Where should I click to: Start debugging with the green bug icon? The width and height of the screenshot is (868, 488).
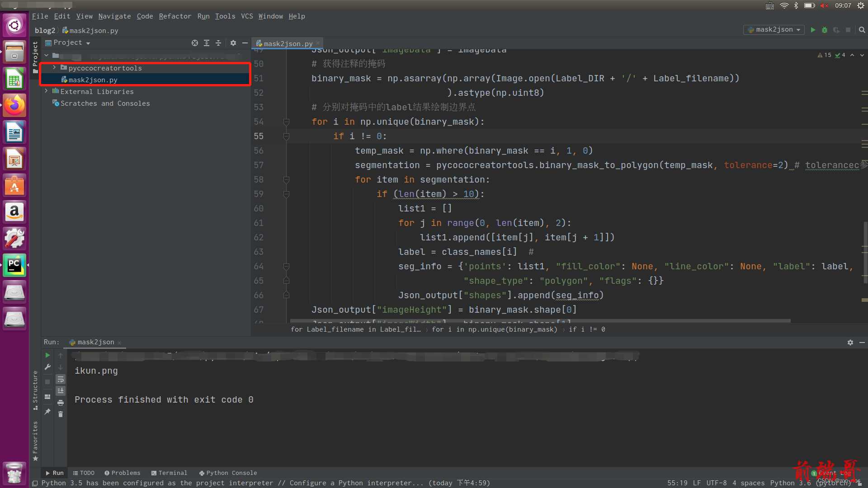tap(825, 30)
